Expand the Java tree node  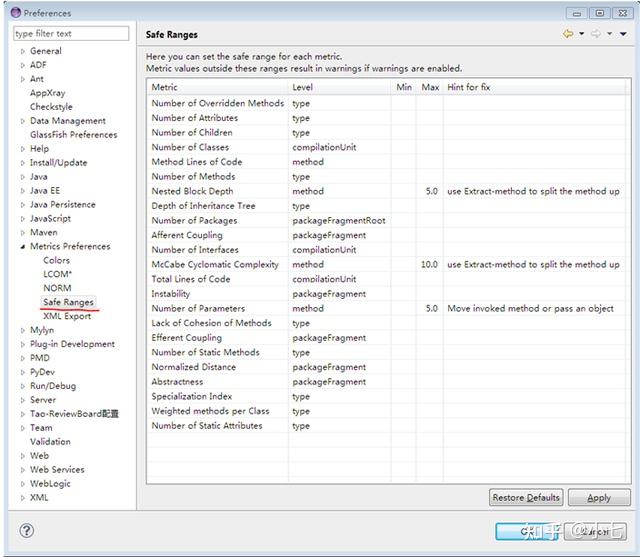point(23,177)
